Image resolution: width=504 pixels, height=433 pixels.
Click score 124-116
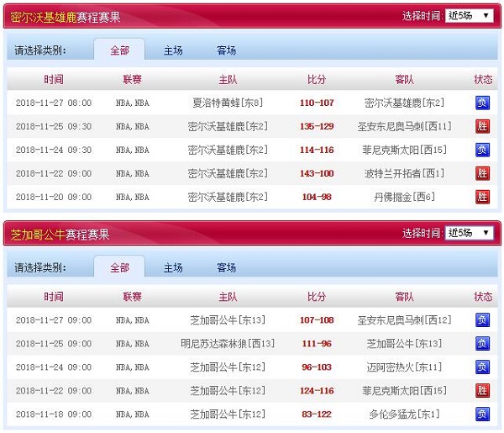click(317, 390)
